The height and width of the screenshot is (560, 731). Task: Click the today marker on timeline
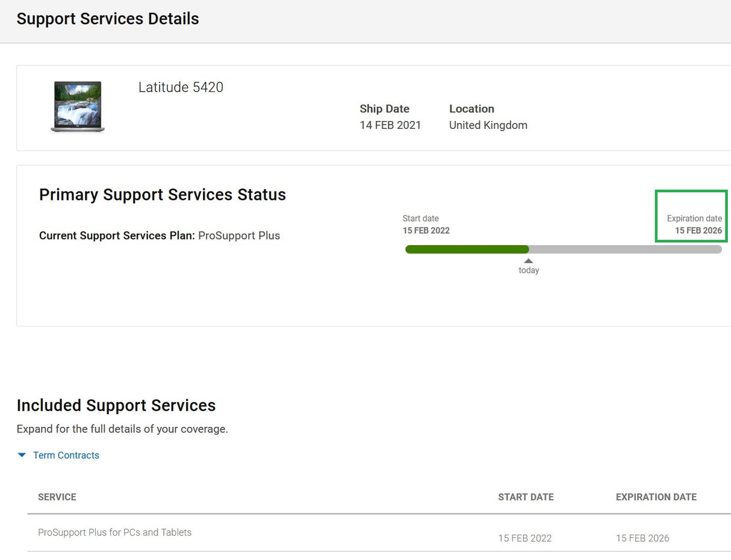[x=529, y=267]
